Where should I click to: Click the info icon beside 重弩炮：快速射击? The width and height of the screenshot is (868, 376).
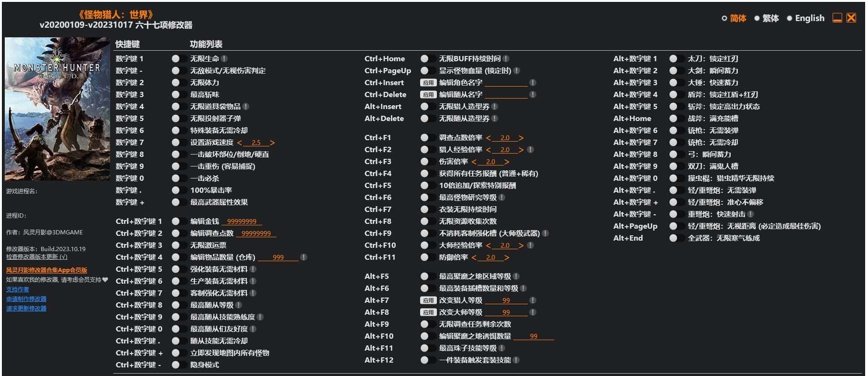click(x=750, y=214)
